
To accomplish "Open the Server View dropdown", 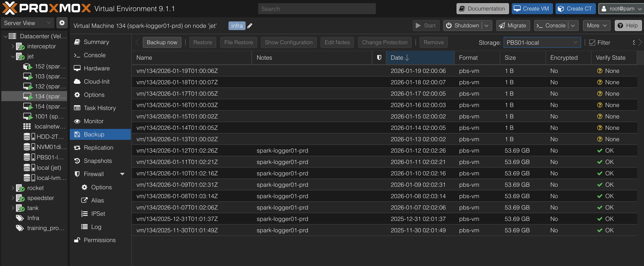I will coord(28,23).
